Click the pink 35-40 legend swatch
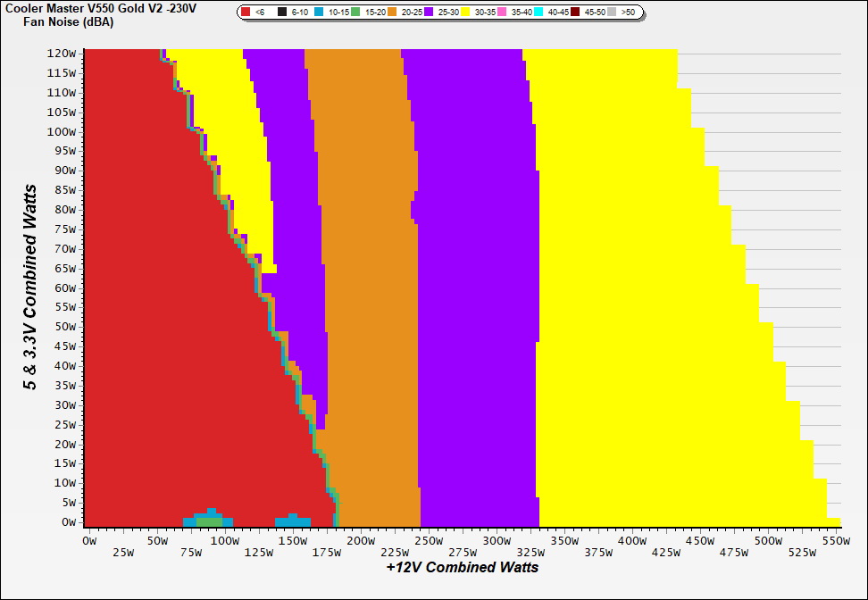This screenshot has width=868, height=600. pyautogui.click(x=502, y=12)
